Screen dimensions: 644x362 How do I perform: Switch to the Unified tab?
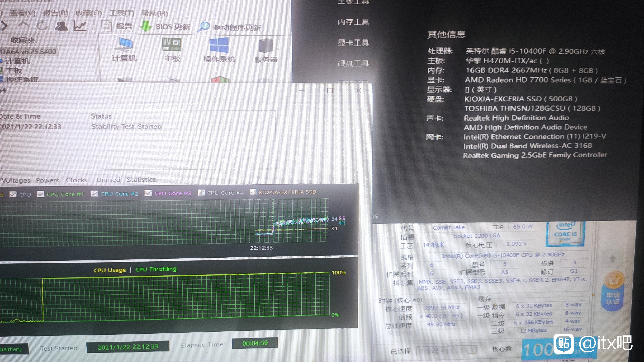click(x=108, y=180)
